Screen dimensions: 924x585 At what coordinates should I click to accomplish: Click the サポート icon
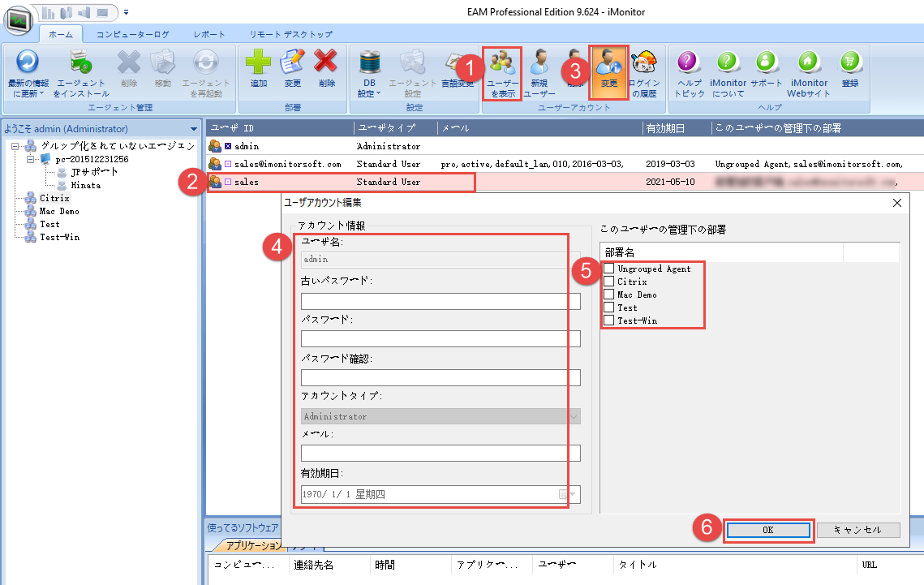[x=766, y=62]
